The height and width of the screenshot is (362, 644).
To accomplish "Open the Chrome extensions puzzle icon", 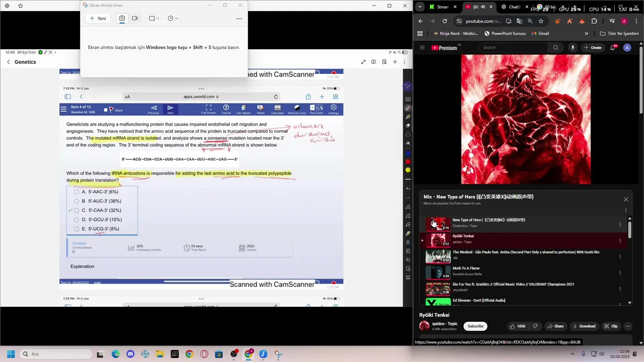I will [x=594, y=21].
